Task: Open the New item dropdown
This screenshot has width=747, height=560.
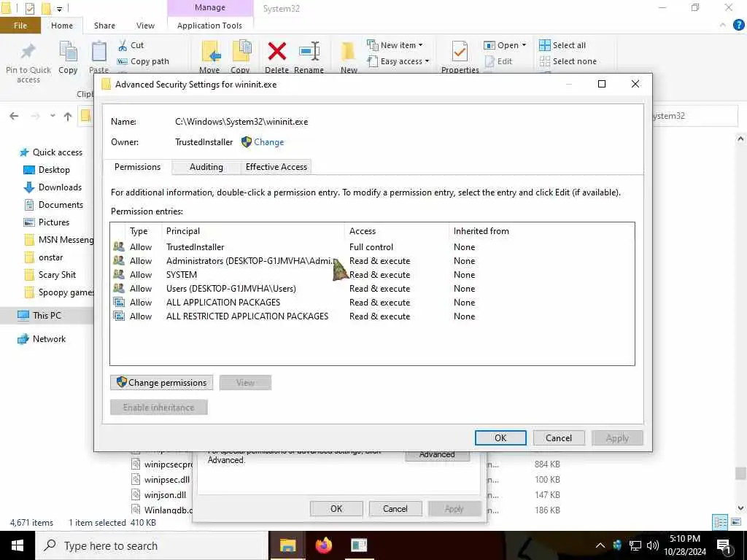Action: 395,45
